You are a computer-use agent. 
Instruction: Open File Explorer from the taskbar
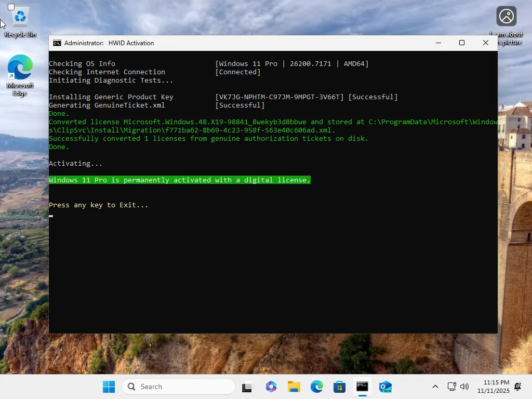point(294,387)
